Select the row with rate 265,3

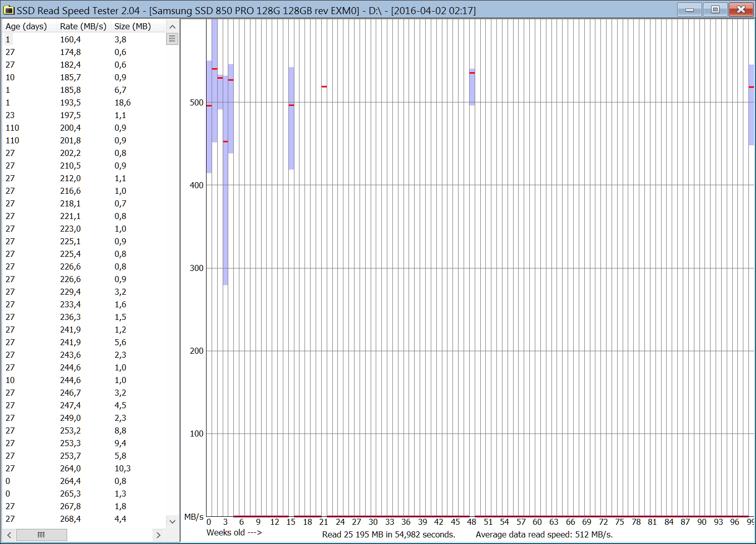[84, 494]
